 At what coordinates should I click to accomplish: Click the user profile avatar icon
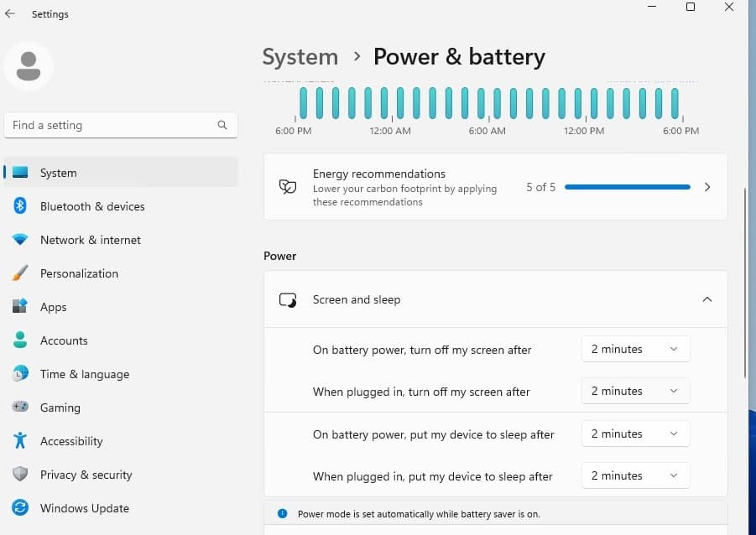click(29, 66)
